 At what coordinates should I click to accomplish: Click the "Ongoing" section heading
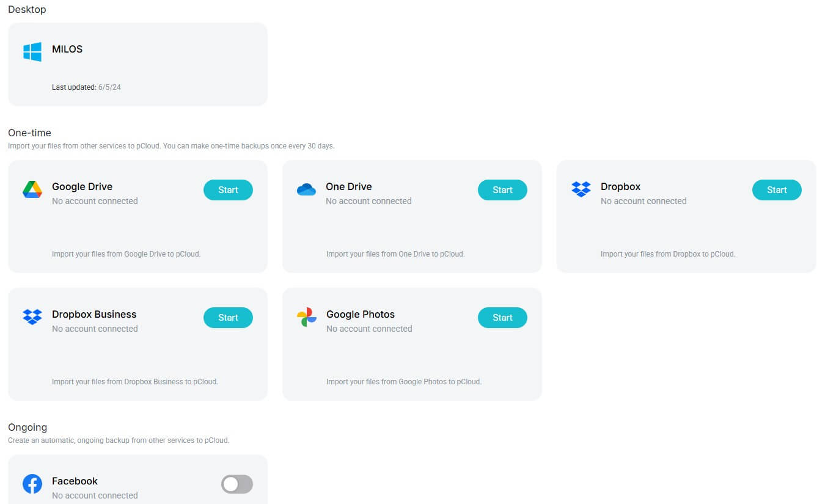click(28, 427)
